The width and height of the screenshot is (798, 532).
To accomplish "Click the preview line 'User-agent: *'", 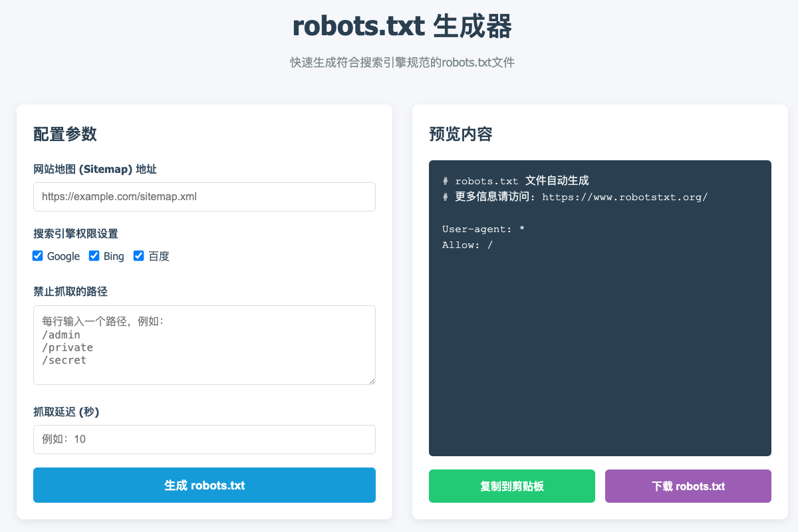I will coord(483,229).
